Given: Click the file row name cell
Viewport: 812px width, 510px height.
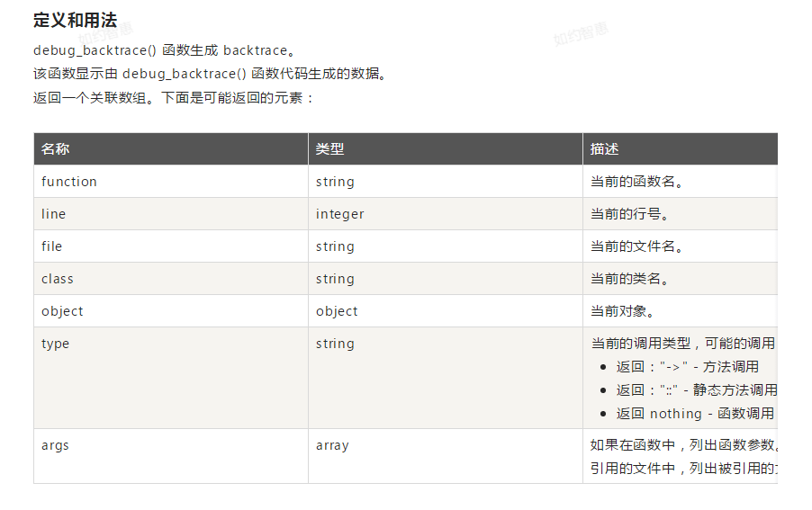Looking at the screenshot, I should [51, 246].
